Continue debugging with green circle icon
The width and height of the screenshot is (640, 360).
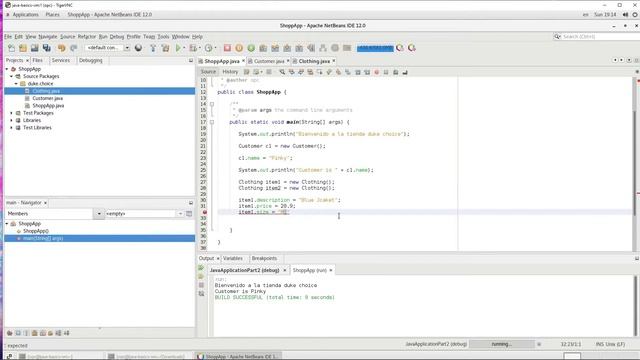point(251,48)
